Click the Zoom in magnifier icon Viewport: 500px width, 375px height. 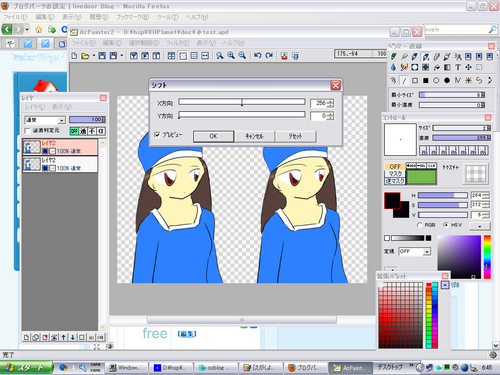pos(231,56)
